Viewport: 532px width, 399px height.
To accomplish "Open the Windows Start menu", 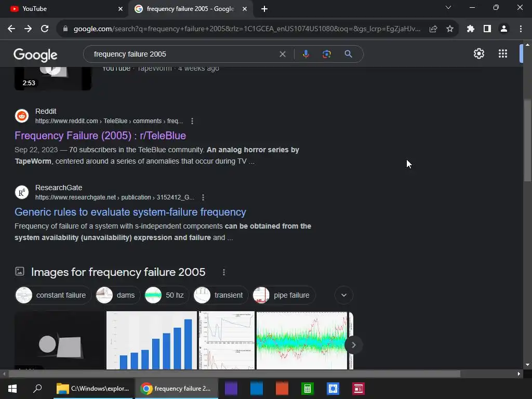I will [x=12, y=389].
